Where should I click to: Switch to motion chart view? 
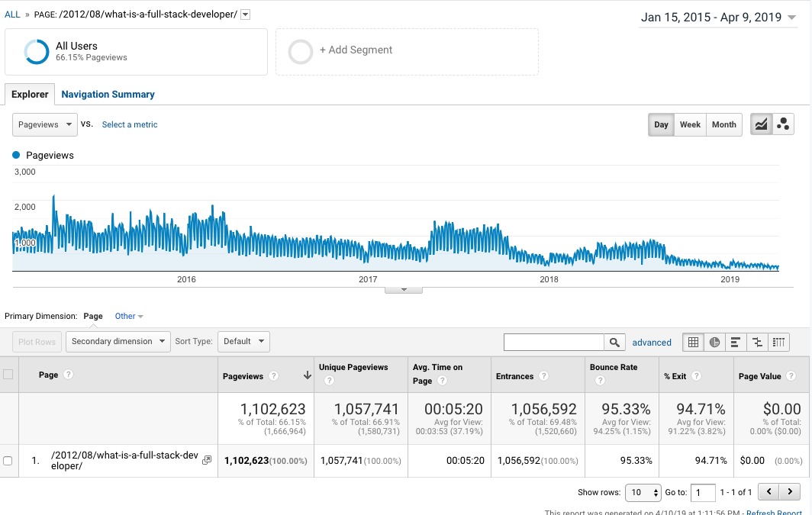(x=783, y=124)
